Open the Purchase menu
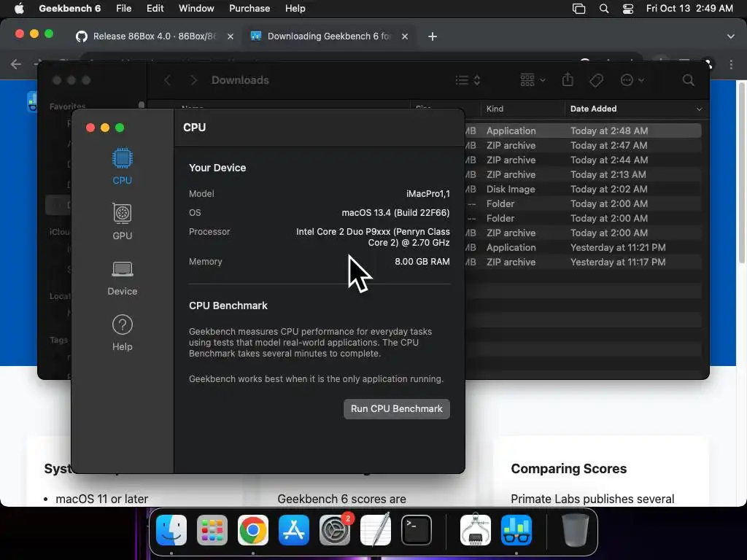Viewport: 747px width, 560px height. tap(249, 9)
